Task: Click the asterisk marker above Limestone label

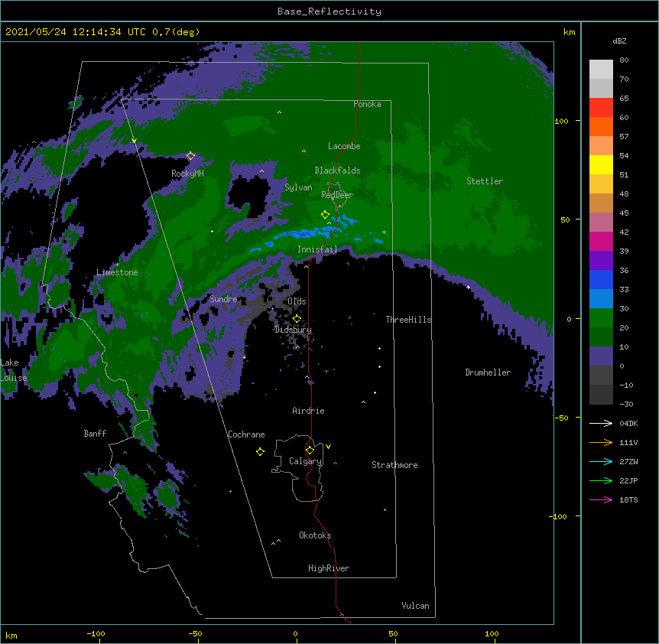Action: click(x=117, y=265)
